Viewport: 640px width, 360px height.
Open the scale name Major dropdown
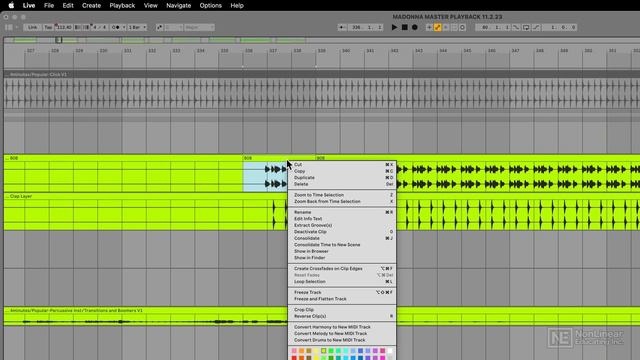199,27
